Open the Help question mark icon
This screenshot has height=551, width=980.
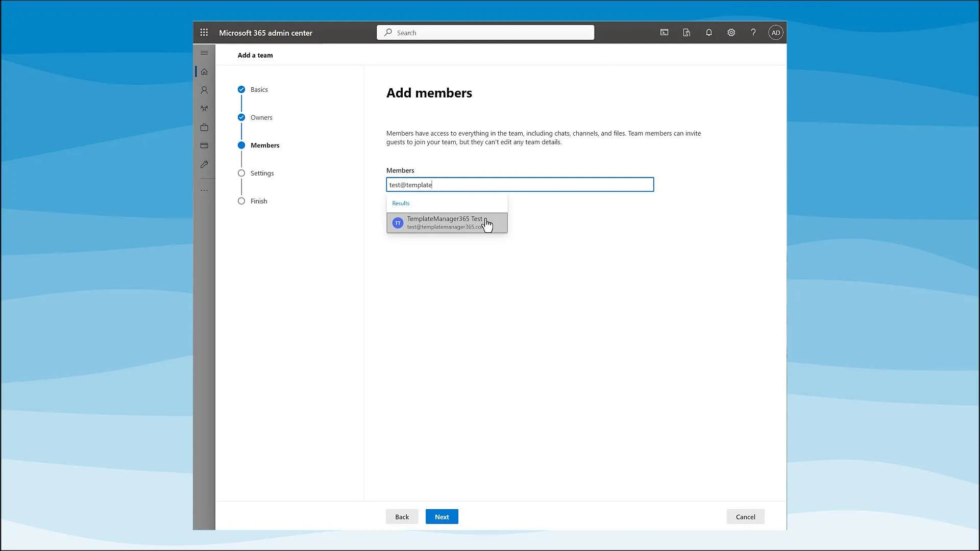(753, 32)
